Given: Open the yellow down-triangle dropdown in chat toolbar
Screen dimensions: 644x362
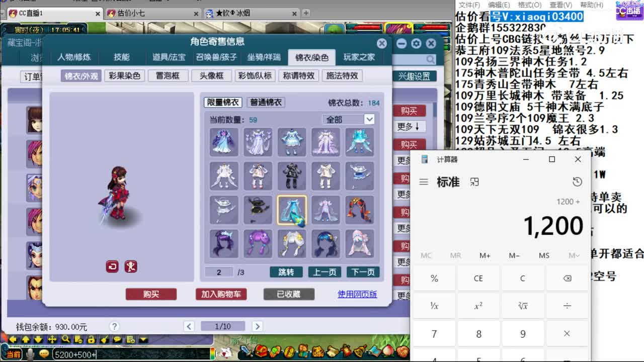Looking at the screenshot, I should pyautogui.click(x=143, y=339).
